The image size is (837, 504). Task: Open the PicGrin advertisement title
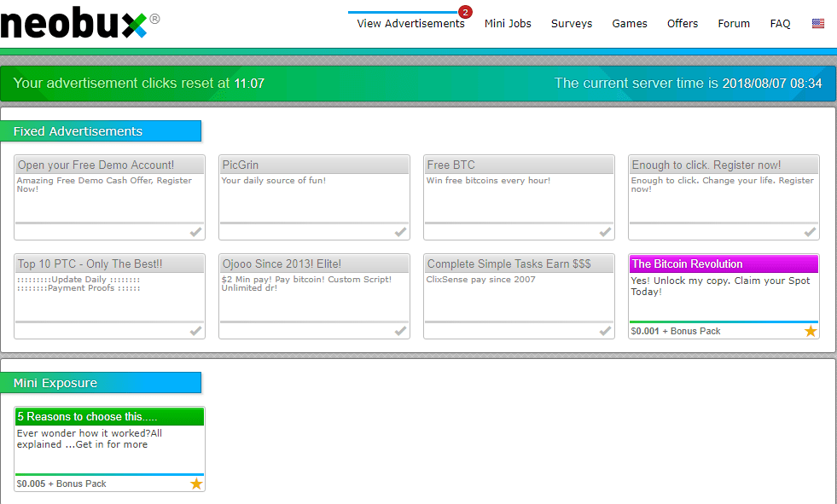coord(241,165)
